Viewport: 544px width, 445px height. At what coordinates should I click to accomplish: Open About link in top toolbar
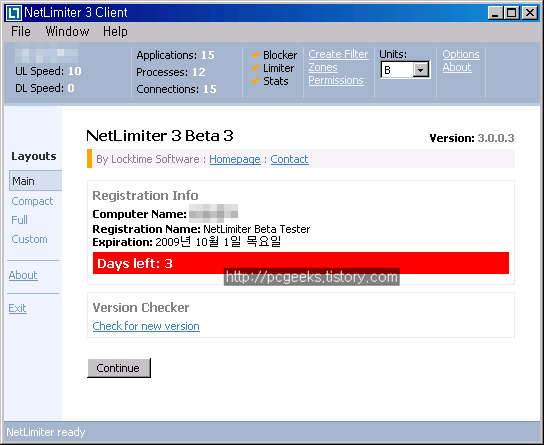457,67
